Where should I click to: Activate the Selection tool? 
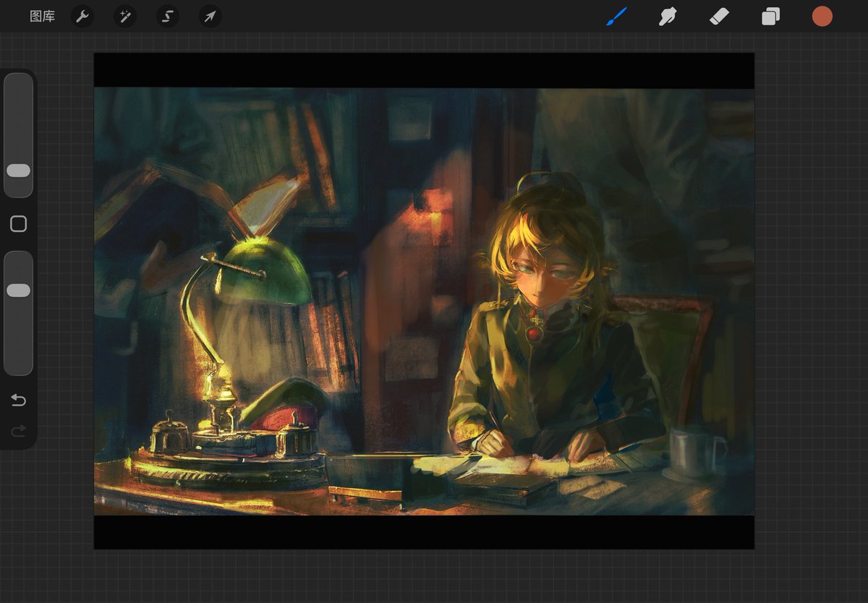168,16
